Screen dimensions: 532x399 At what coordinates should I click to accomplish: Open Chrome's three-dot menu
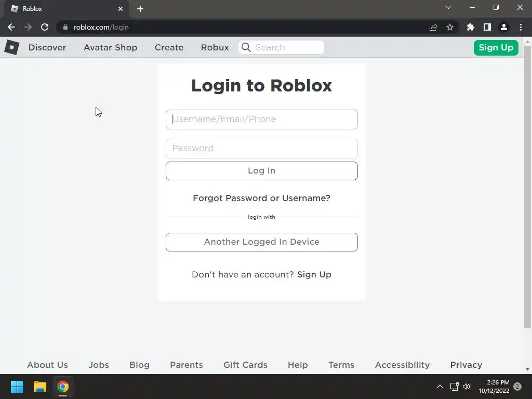[x=521, y=27]
